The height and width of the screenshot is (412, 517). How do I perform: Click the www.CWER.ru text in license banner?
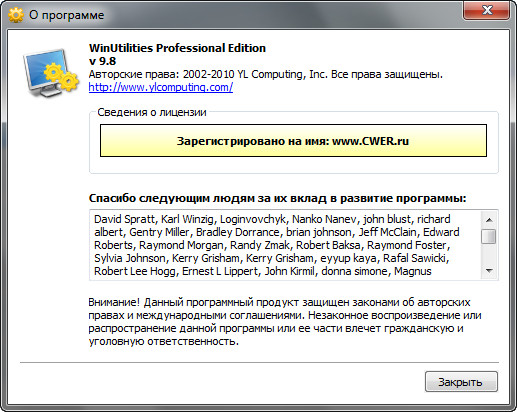370,141
